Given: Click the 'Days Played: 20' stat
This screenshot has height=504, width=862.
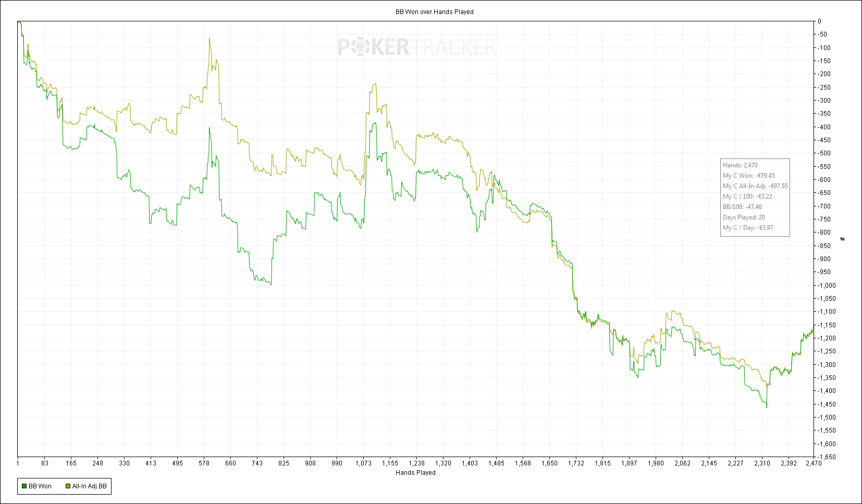Looking at the screenshot, I should click(744, 217).
